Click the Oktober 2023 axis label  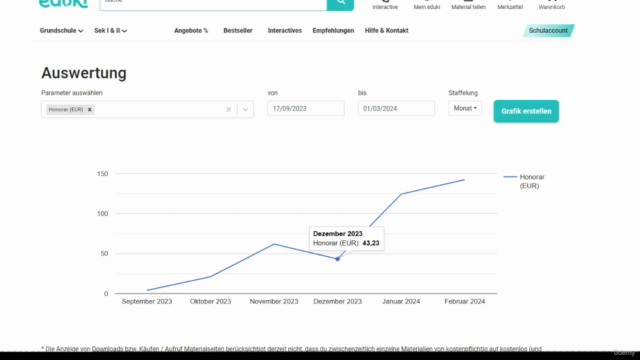[x=210, y=302]
